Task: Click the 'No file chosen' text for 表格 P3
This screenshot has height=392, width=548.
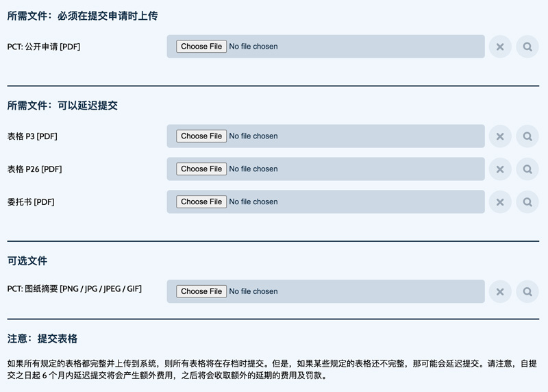Action: [x=253, y=136]
